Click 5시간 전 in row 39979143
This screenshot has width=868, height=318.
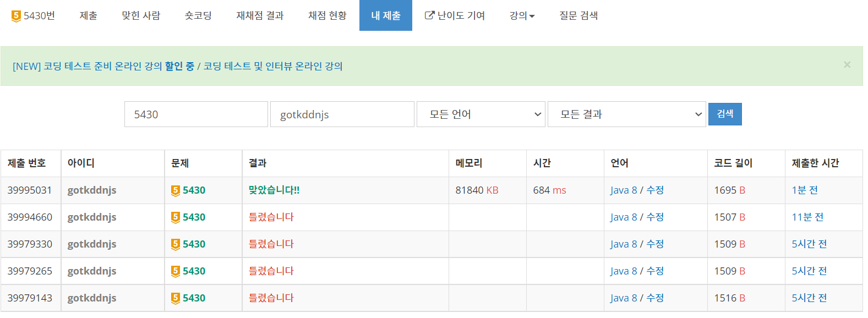coord(809,298)
